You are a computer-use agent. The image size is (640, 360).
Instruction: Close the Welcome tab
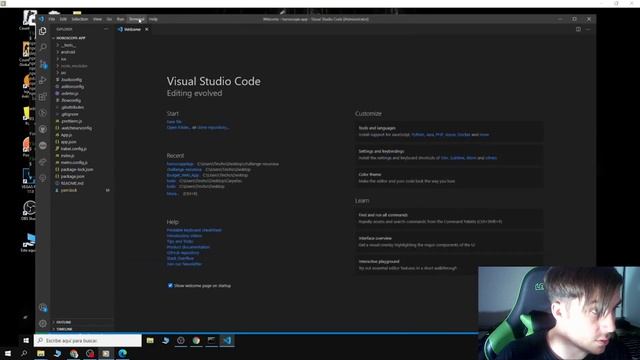147,29
